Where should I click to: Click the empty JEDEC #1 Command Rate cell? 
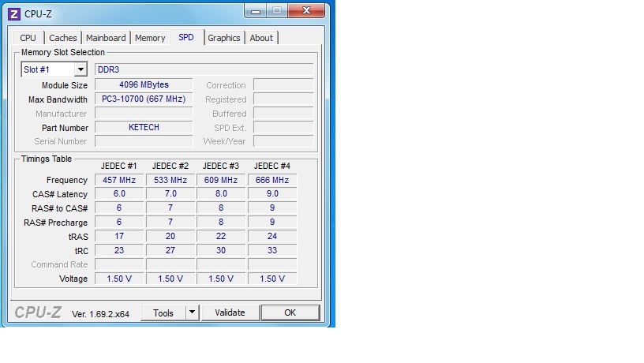[119, 264]
